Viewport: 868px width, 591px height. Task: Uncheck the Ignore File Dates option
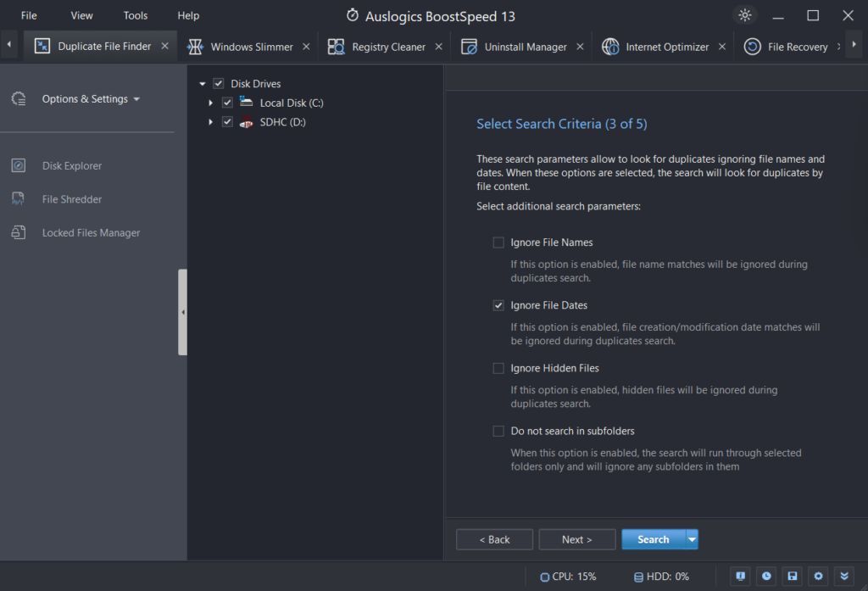(498, 305)
